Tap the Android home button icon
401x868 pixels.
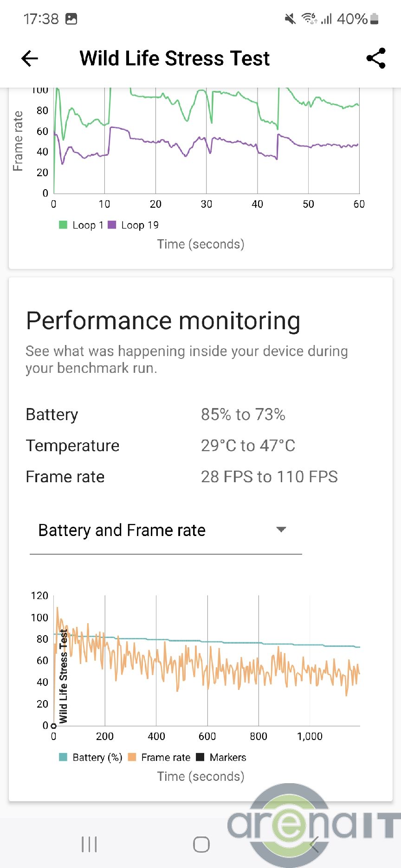(x=201, y=844)
